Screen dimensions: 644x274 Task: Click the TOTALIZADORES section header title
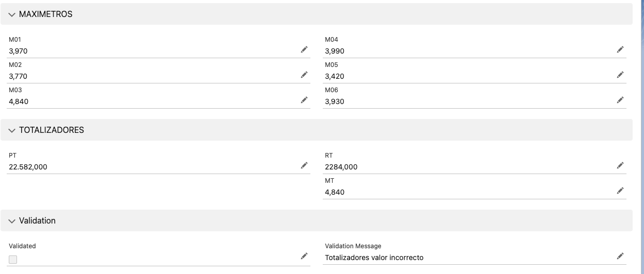pos(52,130)
